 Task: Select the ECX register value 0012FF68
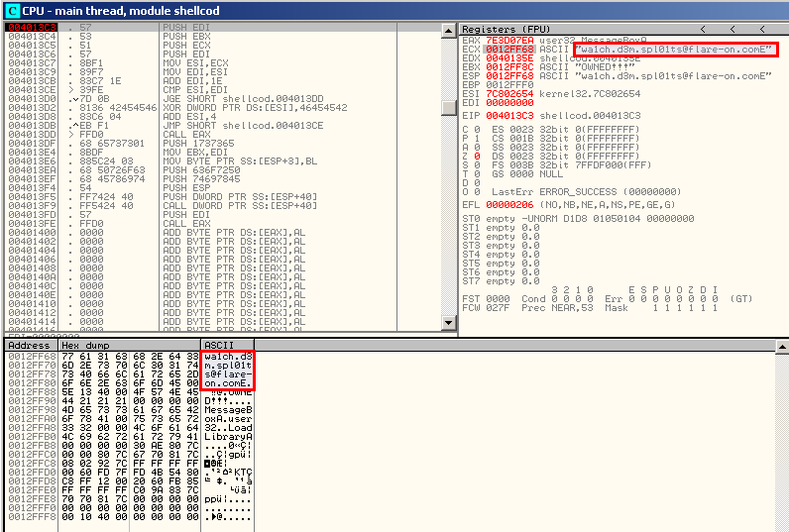point(506,50)
